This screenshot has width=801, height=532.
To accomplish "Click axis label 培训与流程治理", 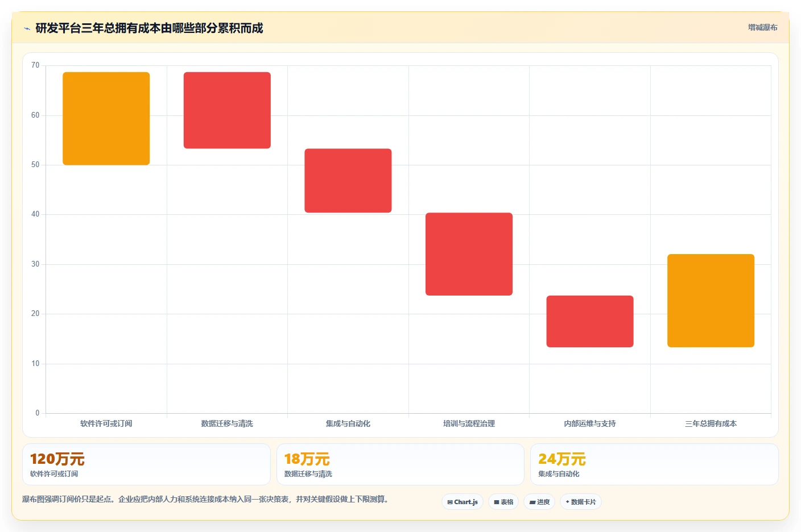I will click(x=469, y=423).
